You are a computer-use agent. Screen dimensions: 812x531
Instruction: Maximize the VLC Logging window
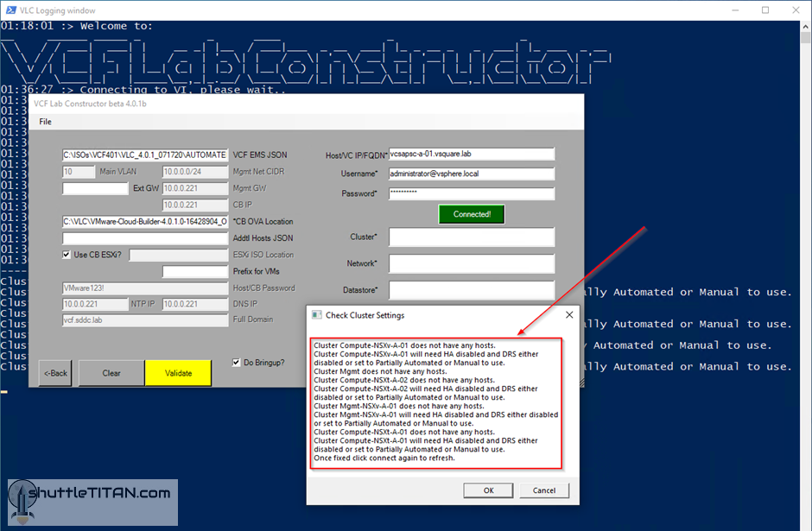pyautogui.click(x=764, y=9)
